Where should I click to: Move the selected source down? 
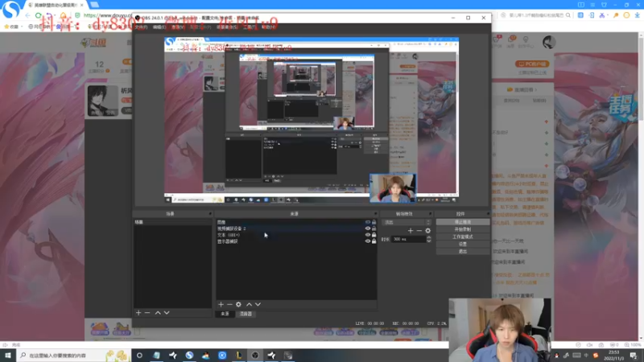258,305
